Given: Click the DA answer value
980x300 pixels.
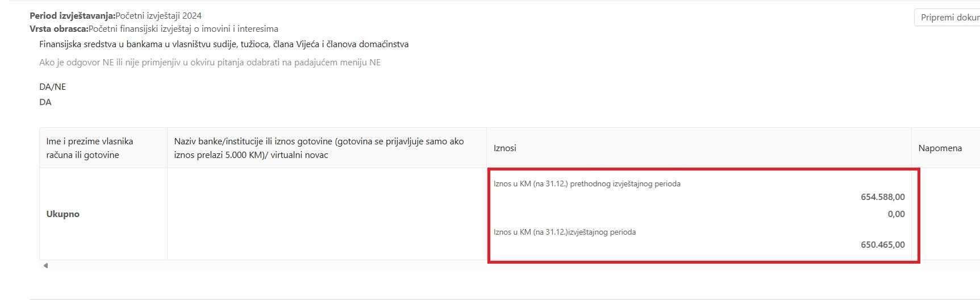Looking at the screenshot, I should point(45,102).
